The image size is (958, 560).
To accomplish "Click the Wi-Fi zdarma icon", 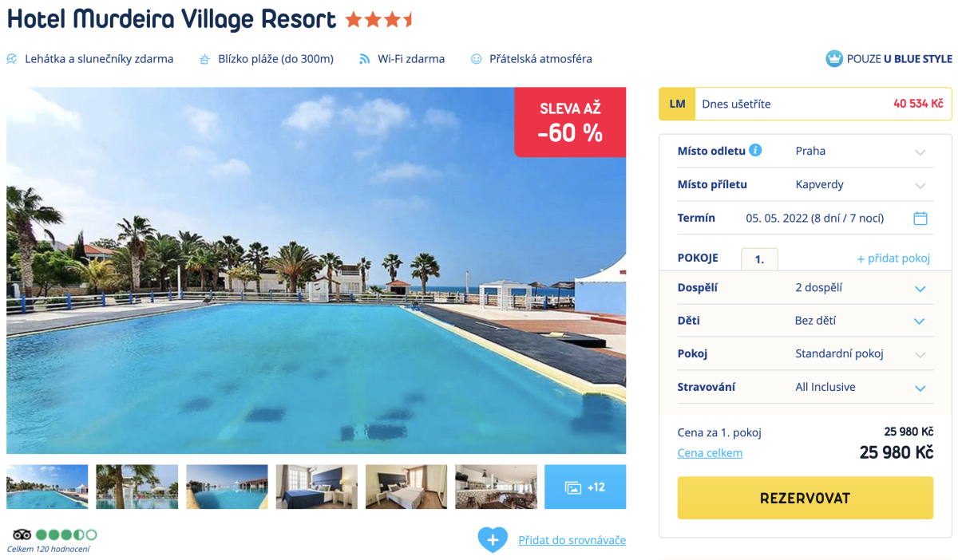I will (365, 59).
